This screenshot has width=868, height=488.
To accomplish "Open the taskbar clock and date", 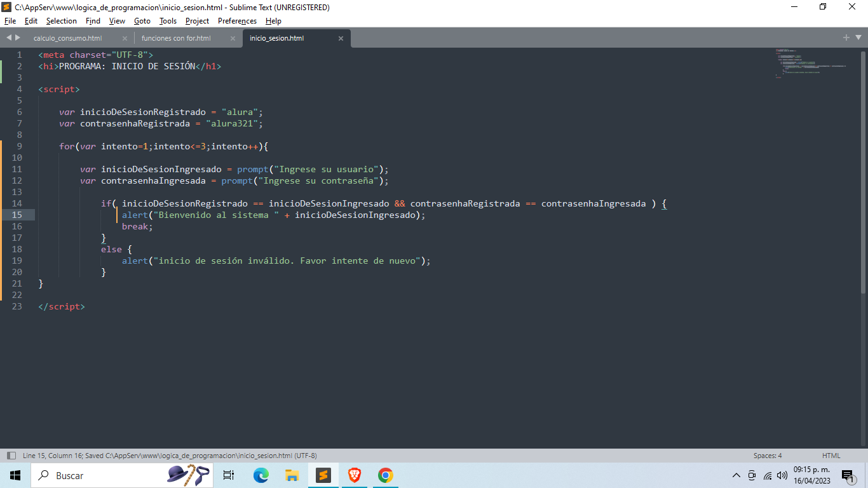I will coord(811,475).
